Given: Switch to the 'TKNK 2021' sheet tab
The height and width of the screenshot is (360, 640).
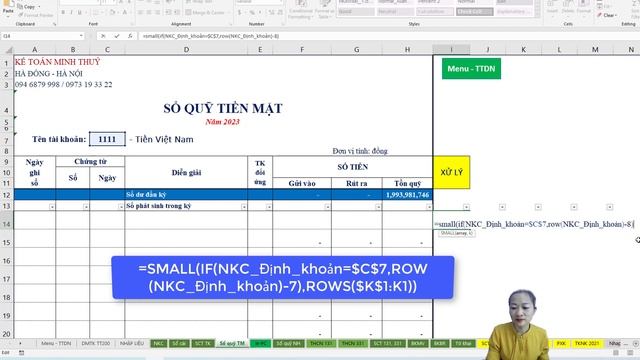Looking at the screenshot, I should 587,344.
